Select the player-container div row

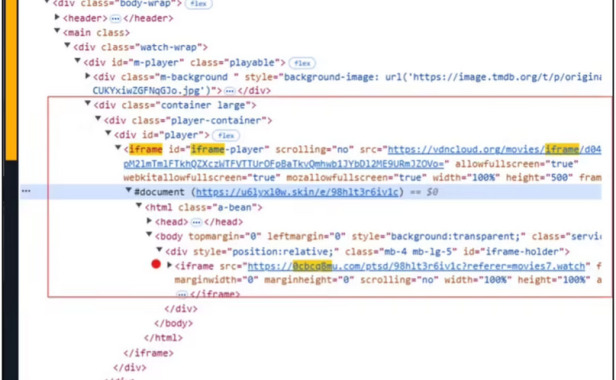click(188, 120)
